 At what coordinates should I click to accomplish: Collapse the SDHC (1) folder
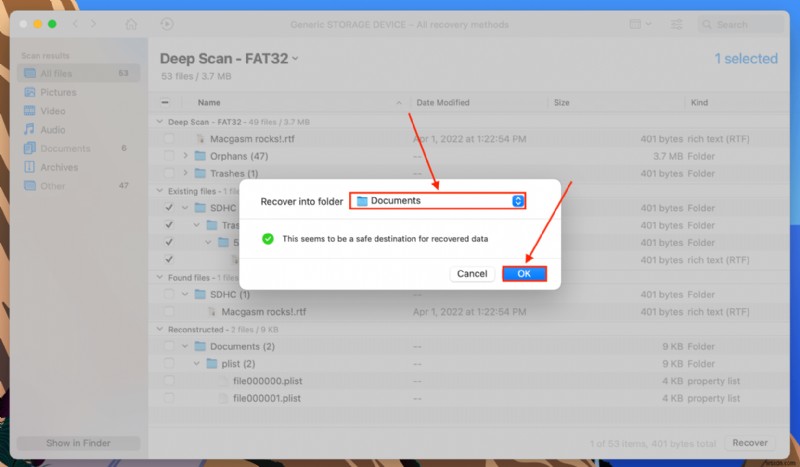(185, 294)
